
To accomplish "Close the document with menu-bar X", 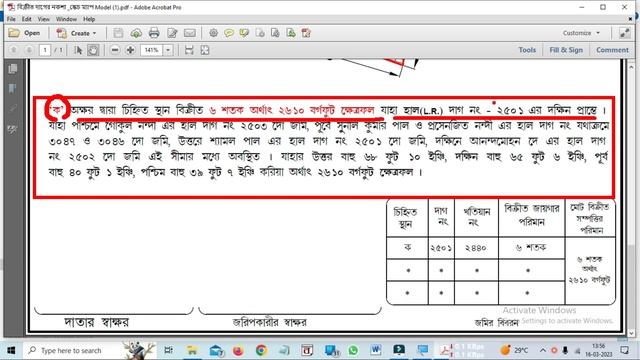I will point(631,19).
